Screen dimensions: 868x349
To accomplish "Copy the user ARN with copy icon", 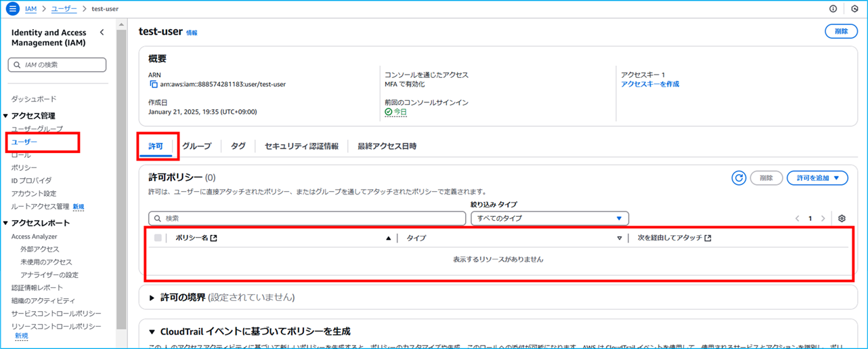I will [154, 85].
